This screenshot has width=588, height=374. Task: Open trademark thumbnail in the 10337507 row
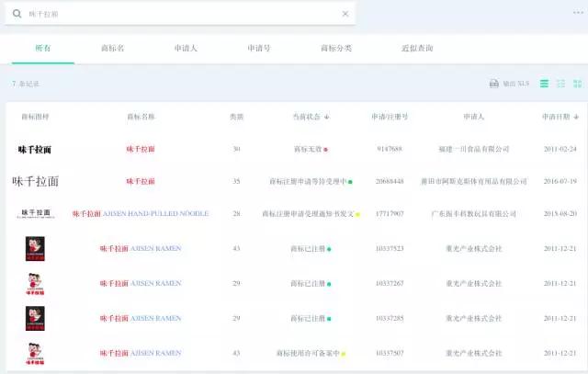pos(35,354)
